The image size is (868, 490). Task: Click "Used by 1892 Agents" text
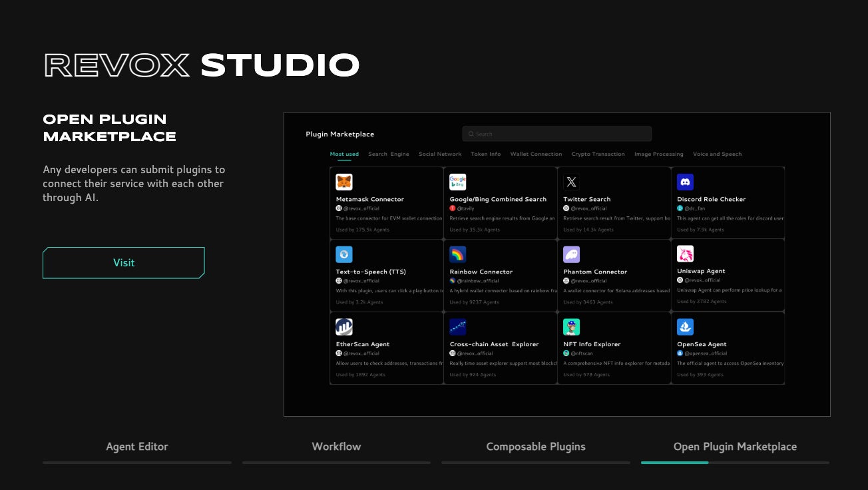pyautogui.click(x=361, y=375)
